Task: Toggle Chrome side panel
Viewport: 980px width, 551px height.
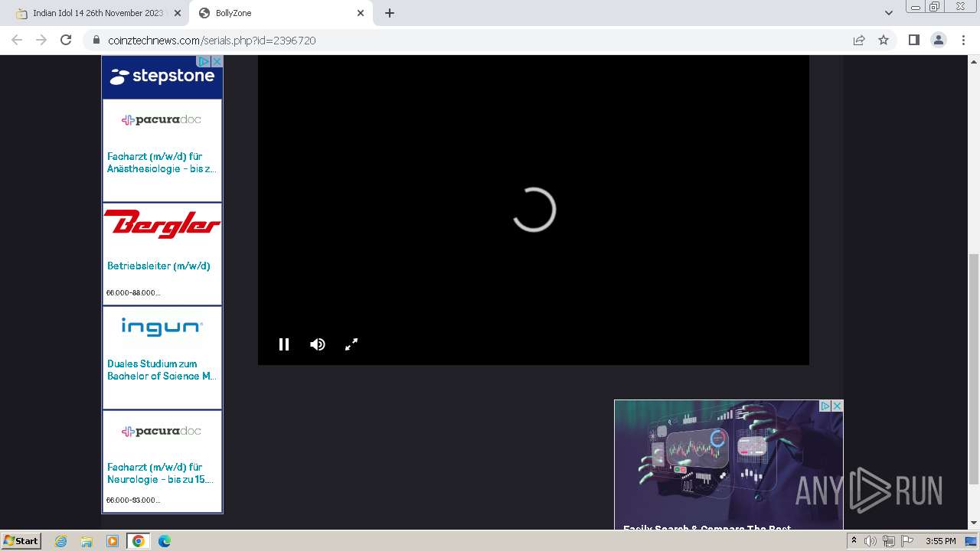Action: click(913, 40)
